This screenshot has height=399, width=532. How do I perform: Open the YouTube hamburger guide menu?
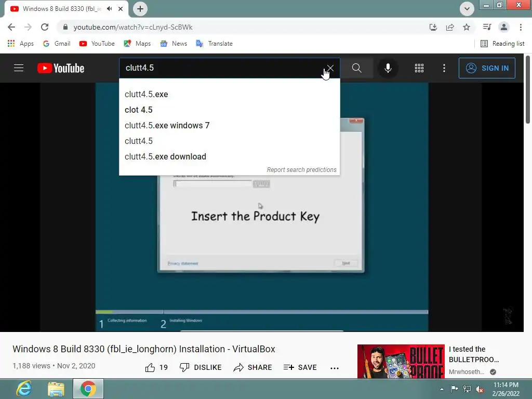[19, 68]
